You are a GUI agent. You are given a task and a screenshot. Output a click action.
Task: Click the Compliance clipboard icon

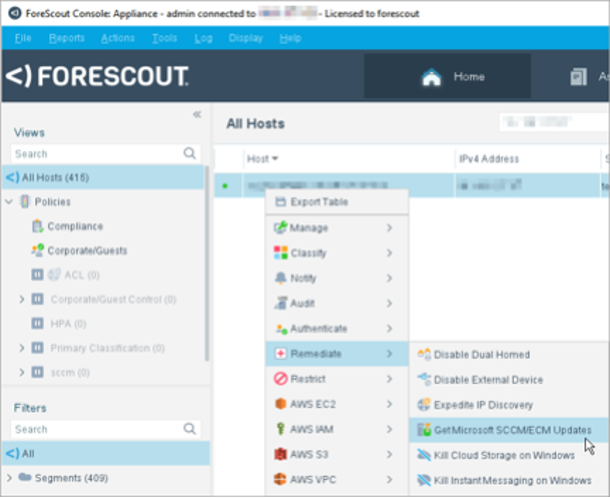click(x=37, y=226)
